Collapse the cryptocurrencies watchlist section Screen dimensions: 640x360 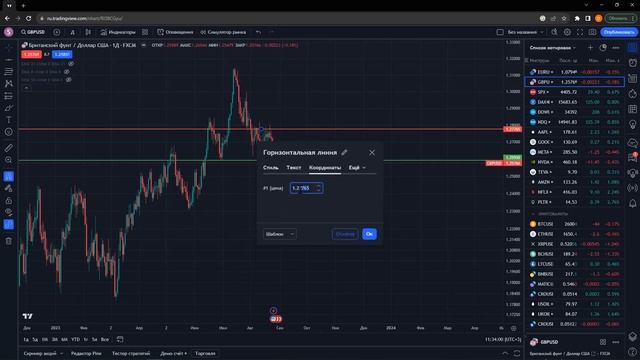pos(533,214)
